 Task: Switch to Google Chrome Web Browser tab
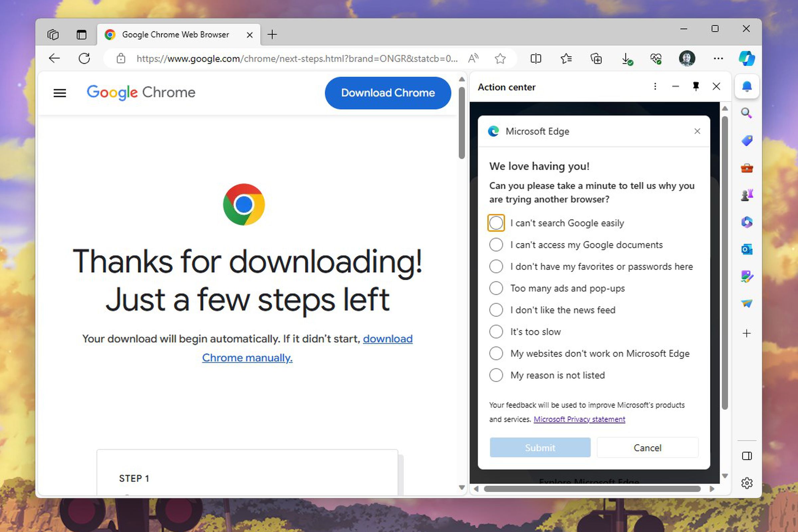[176, 34]
